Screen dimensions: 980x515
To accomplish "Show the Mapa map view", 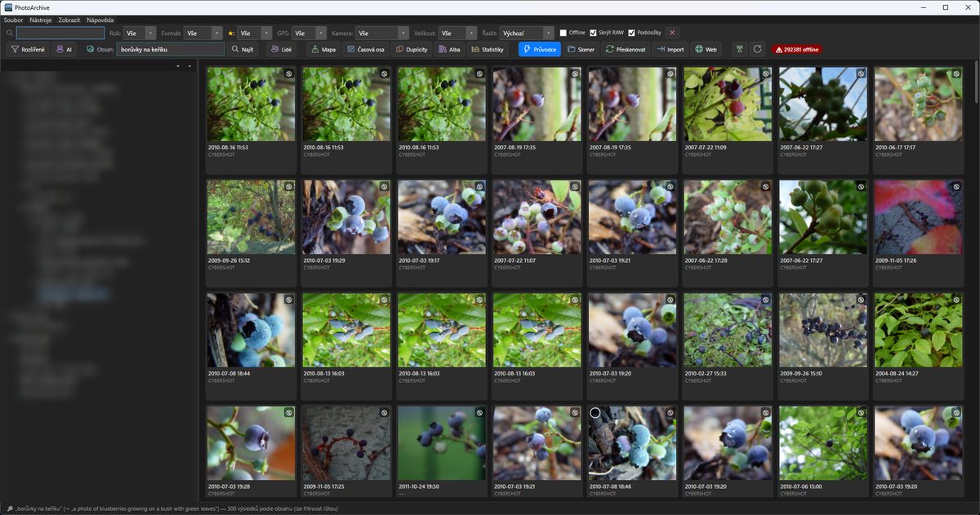I will pyautogui.click(x=323, y=49).
